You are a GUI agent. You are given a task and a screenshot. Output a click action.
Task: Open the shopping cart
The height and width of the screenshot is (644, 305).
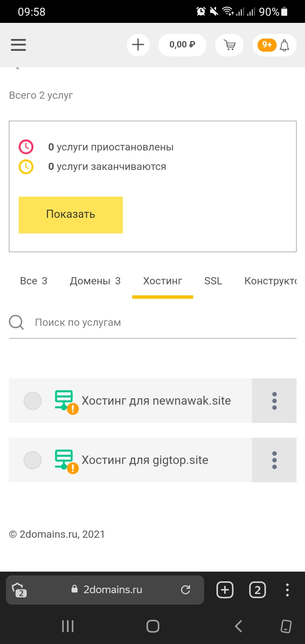pyautogui.click(x=230, y=45)
